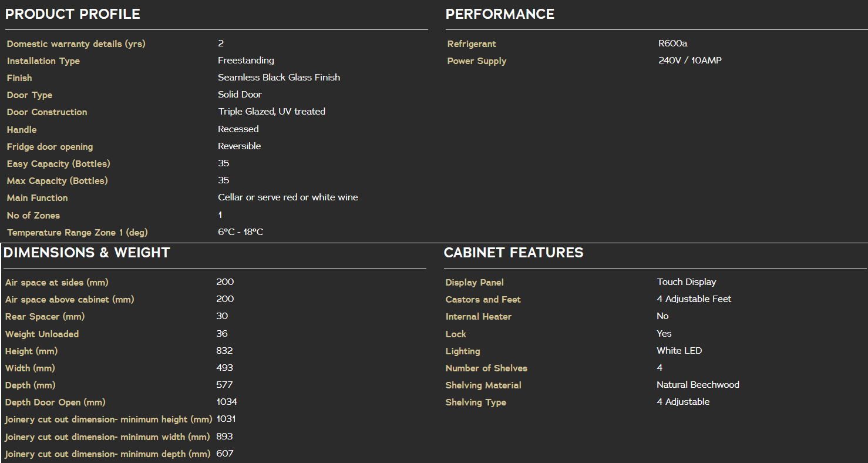Click the Temperature Range Zone 1 label
The image size is (868, 463).
(77, 233)
